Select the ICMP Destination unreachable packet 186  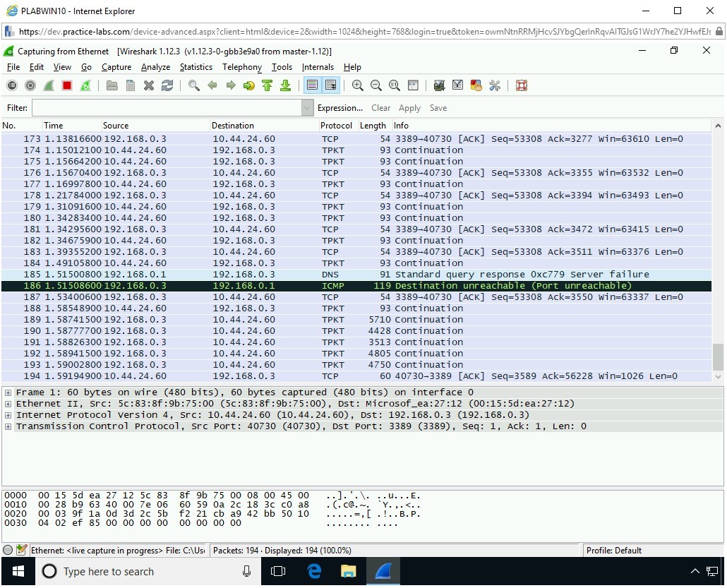tap(353, 286)
